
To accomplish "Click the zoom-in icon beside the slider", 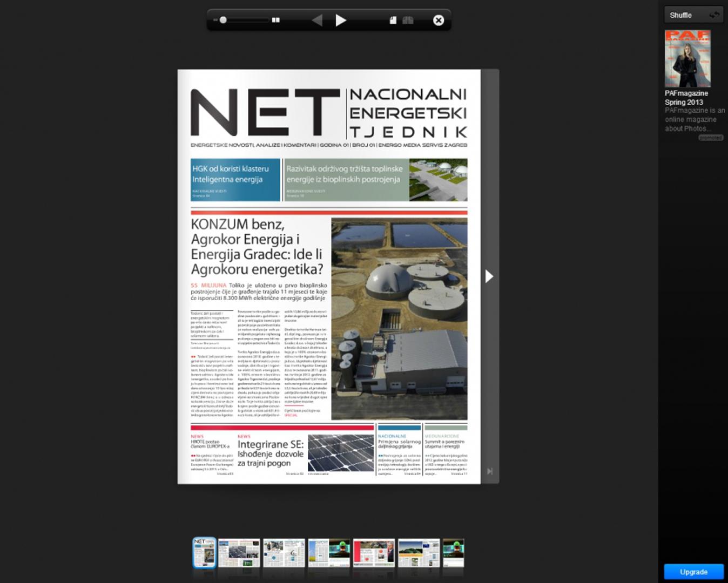I will [x=276, y=20].
